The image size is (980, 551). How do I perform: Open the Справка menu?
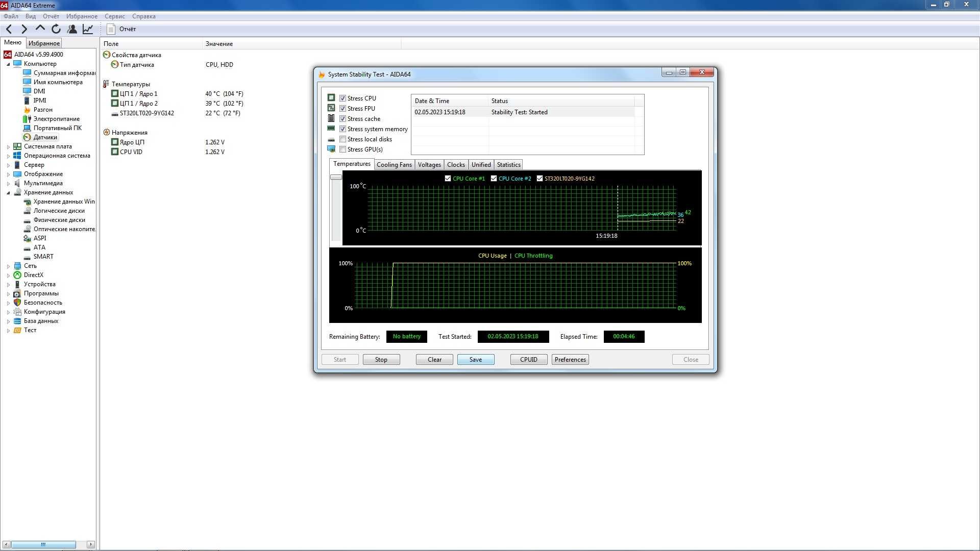click(x=143, y=16)
